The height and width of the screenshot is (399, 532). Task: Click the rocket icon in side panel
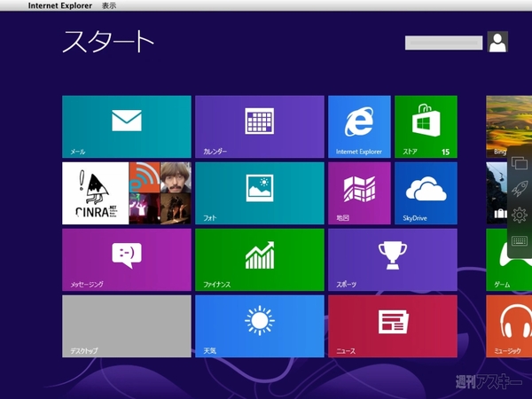[520, 189]
